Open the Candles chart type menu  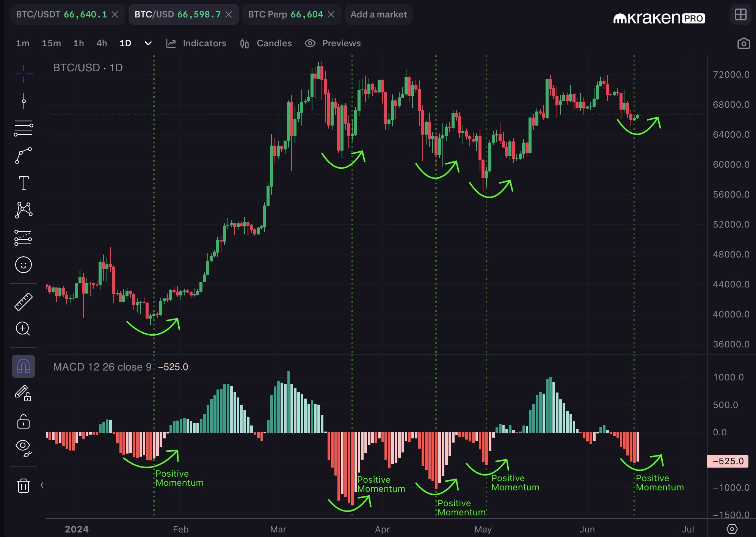[x=266, y=43]
